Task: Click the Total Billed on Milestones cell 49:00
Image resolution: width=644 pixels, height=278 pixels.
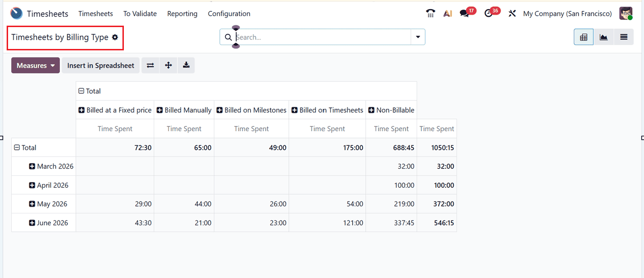Action: click(x=252, y=148)
